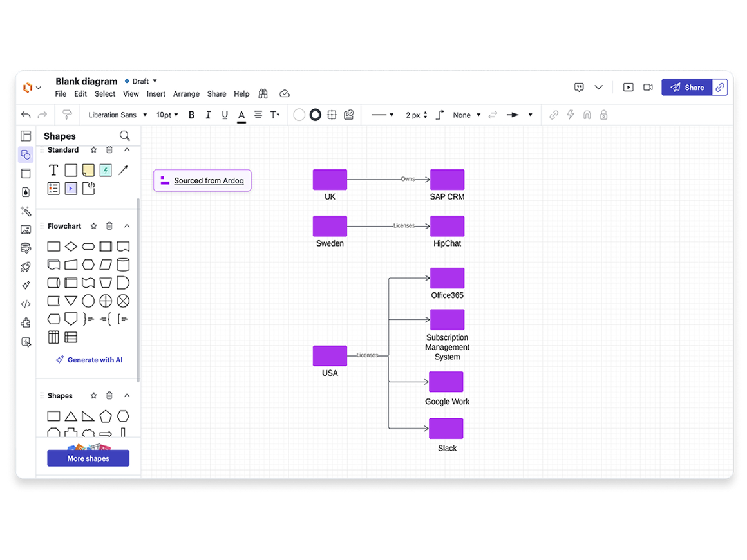Collapse the Flowchart shapes section
This screenshot has height=560, width=747.
[128, 226]
